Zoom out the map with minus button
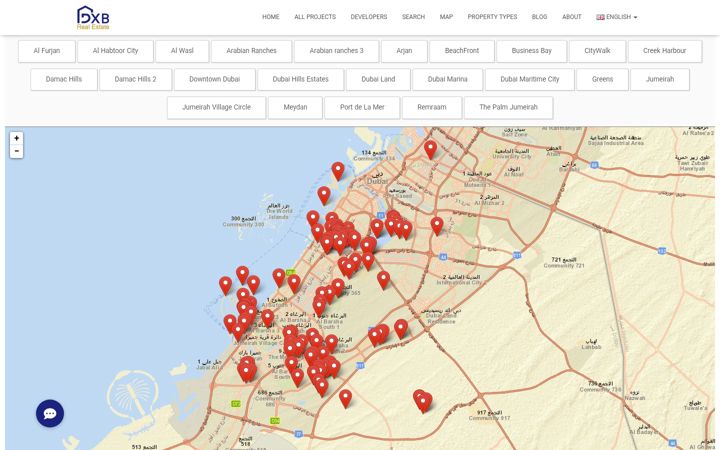Screen dimensions: 720x450 point(17,151)
